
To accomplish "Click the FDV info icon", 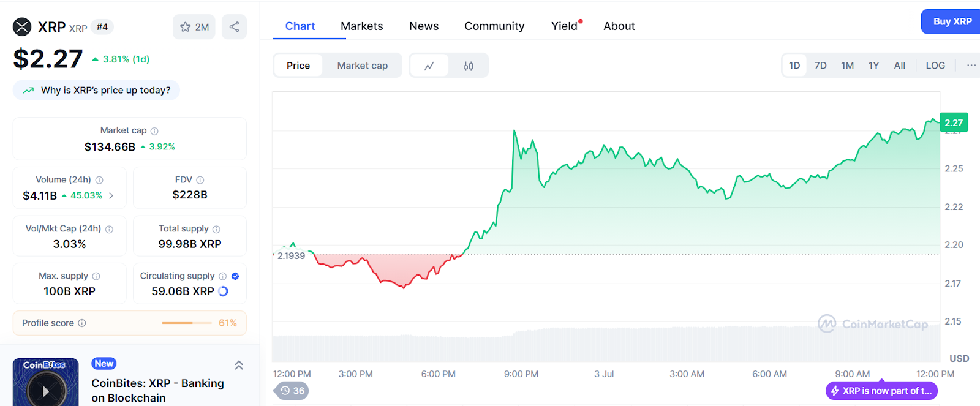I will (x=200, y=180).
